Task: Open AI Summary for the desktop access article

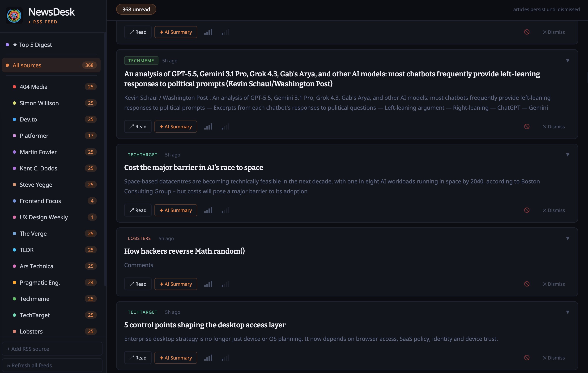Action: click(x=175, y=358)
